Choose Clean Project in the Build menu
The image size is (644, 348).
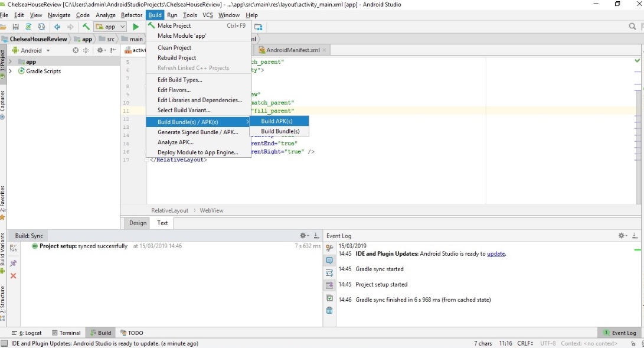coord(174,47)
